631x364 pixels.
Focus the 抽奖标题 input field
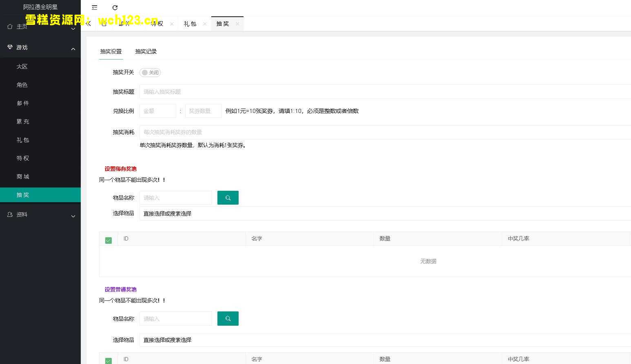pyautogui.click(x=385, y=92)
